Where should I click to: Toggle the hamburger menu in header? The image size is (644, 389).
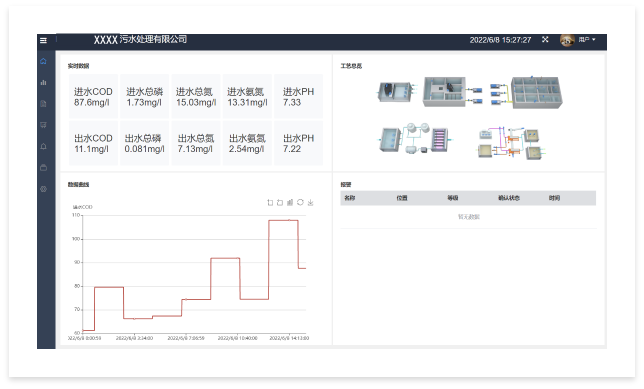pyautogui.click(x=43, y=40)
